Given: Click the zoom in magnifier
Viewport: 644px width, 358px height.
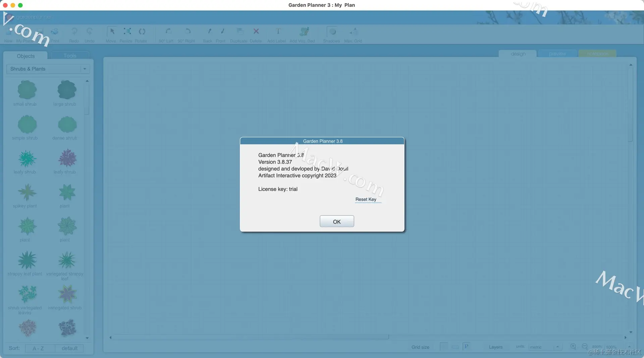Looking at the screenshot, I should [573, 346].
